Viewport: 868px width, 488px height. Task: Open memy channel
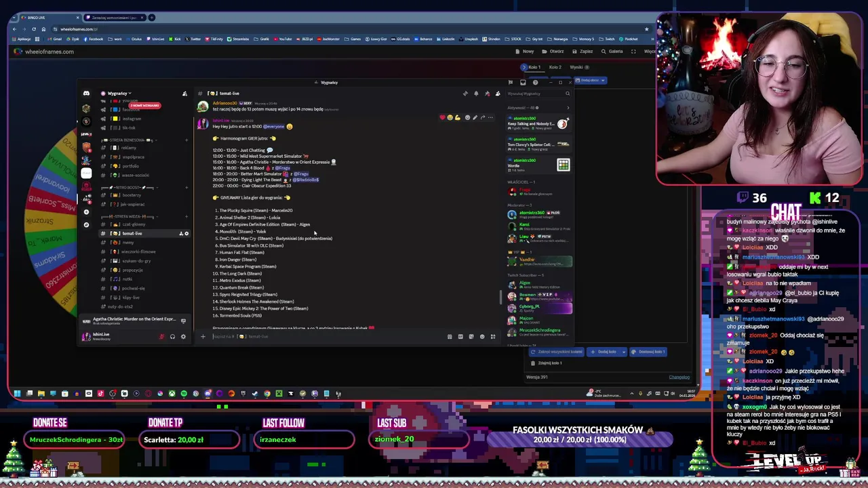coord(127,243)
